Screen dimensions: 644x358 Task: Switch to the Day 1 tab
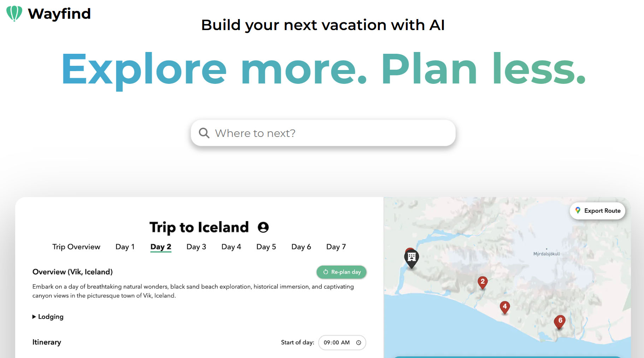[x=125, y=247]
